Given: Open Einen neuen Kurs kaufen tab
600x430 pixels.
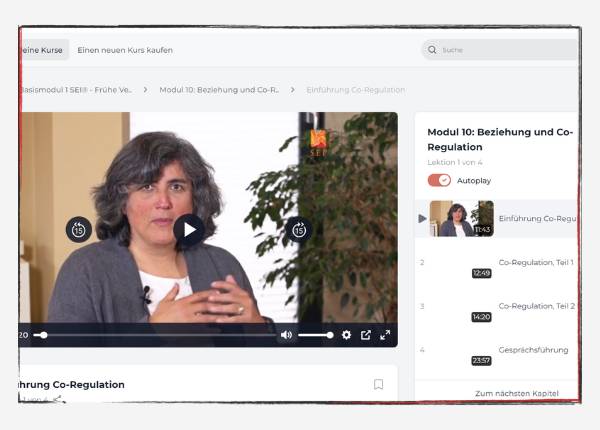Looking at the screenshot, I should (x=125, y=50).
